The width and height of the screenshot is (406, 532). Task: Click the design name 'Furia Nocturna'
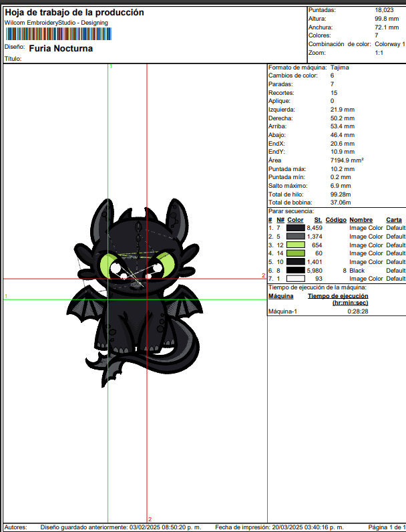(x=61, y=49)
